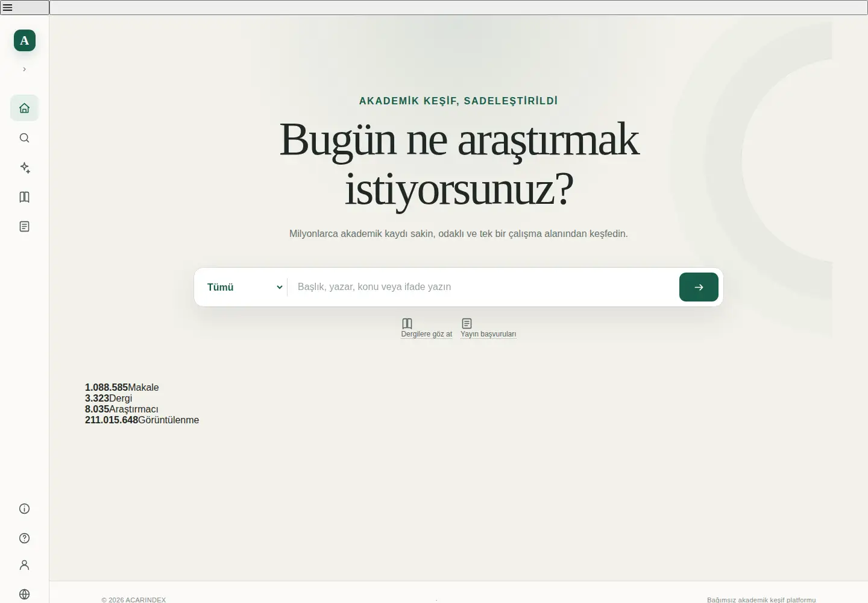Click the "3.323 Dergi" statistic
Screen dimensions: 868x603
(108, 398)
